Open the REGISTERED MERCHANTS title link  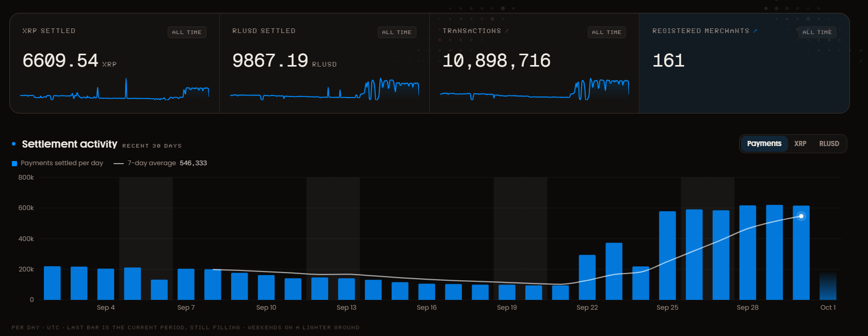pyautogui.click(x=701, y=31)
